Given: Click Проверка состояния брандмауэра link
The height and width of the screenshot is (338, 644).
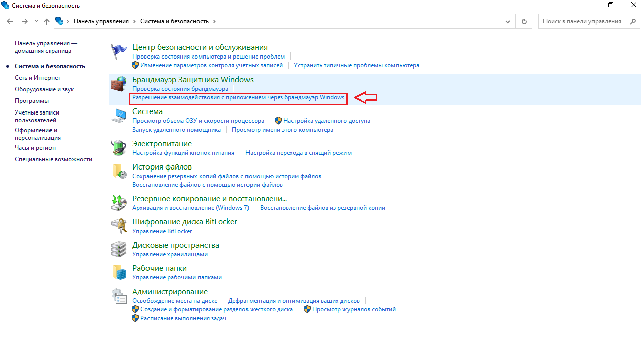Looking at the screenshot, I should pyautogui.click(x=180, y=88).
